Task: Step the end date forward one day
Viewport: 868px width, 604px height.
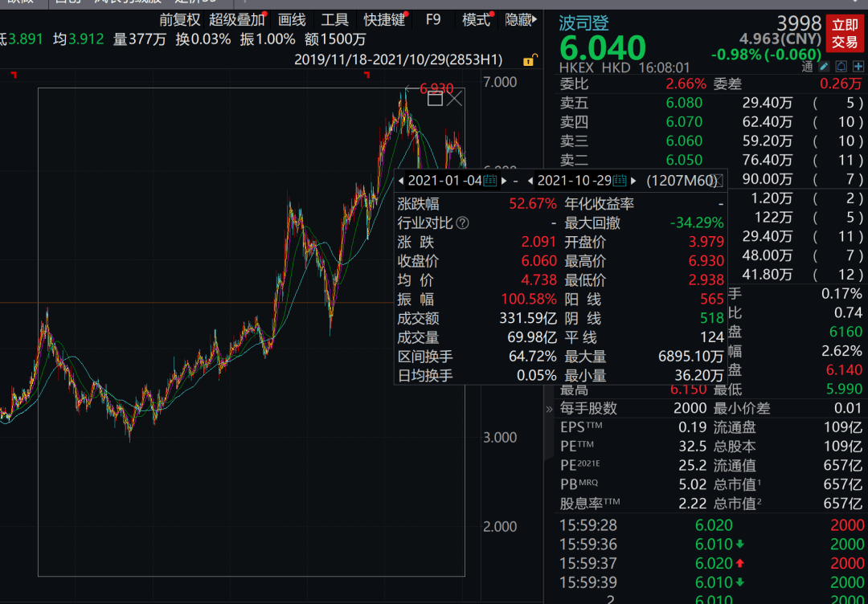Action: [x=634, y=180]
